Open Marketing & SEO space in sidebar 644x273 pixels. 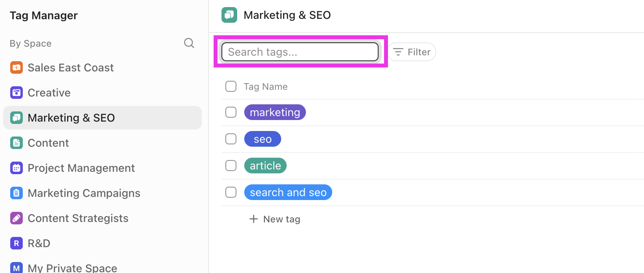tap(102, 118)
